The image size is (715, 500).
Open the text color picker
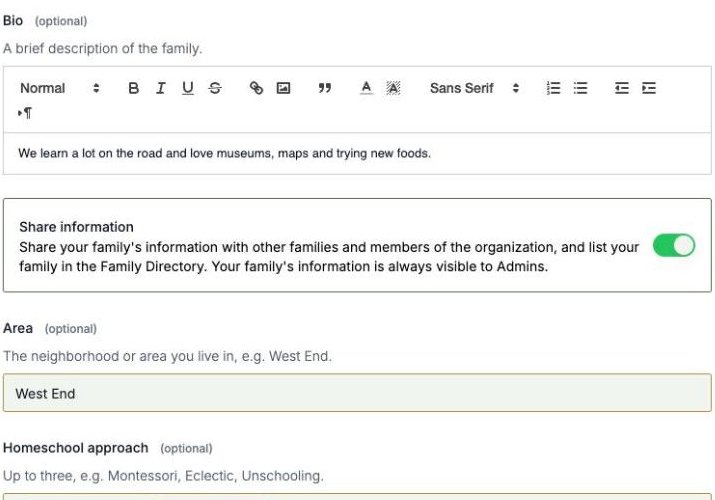pos(366,88)
